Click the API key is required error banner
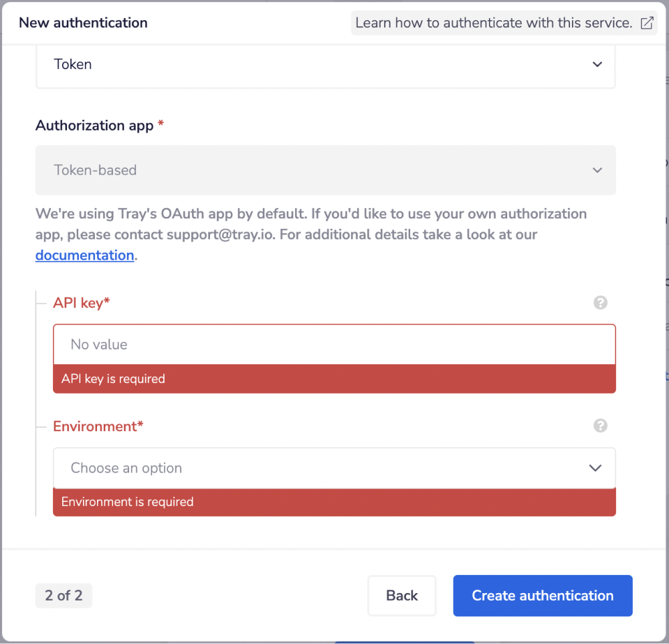 (x=333, y=378)
